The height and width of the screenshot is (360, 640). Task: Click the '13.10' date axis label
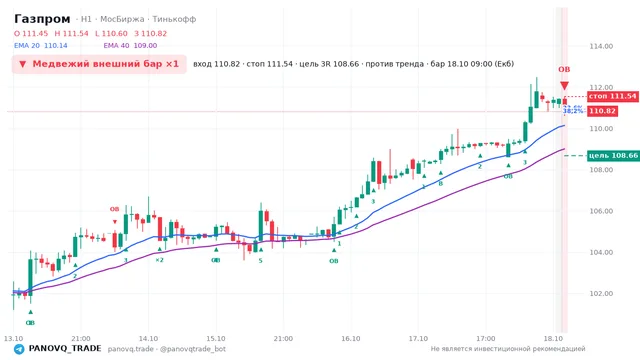click(13, 338)
